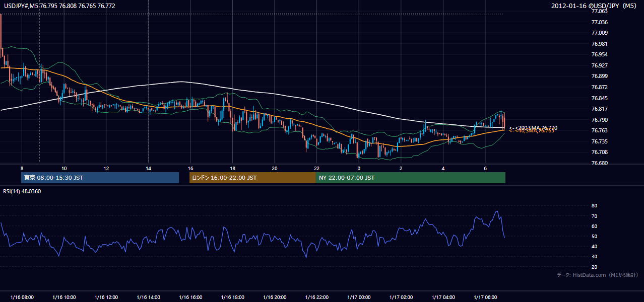Click the 76.872 price axis value
The height and width of the screenshot is (302, 644).
tap(599, 87)
